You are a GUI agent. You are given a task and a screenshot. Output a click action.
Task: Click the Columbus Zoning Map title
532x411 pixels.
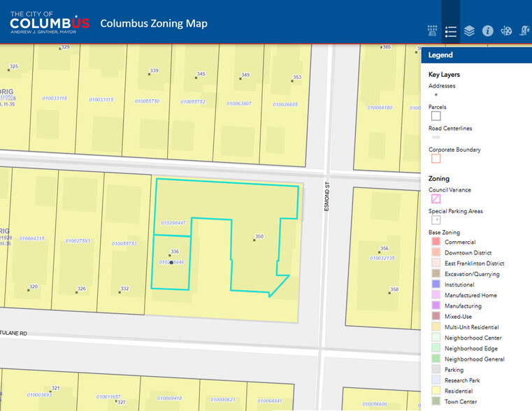coord(154,23)
